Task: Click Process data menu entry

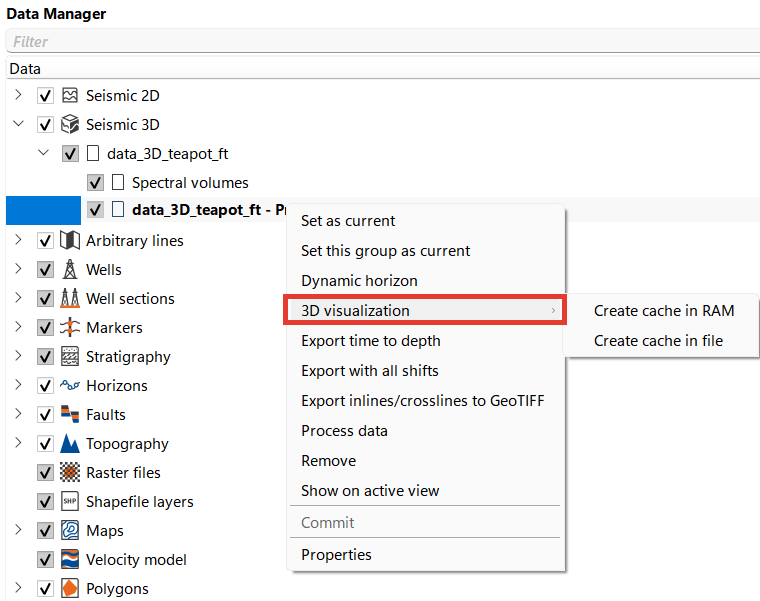Action: pyautogui.click(x=344, y=431)
